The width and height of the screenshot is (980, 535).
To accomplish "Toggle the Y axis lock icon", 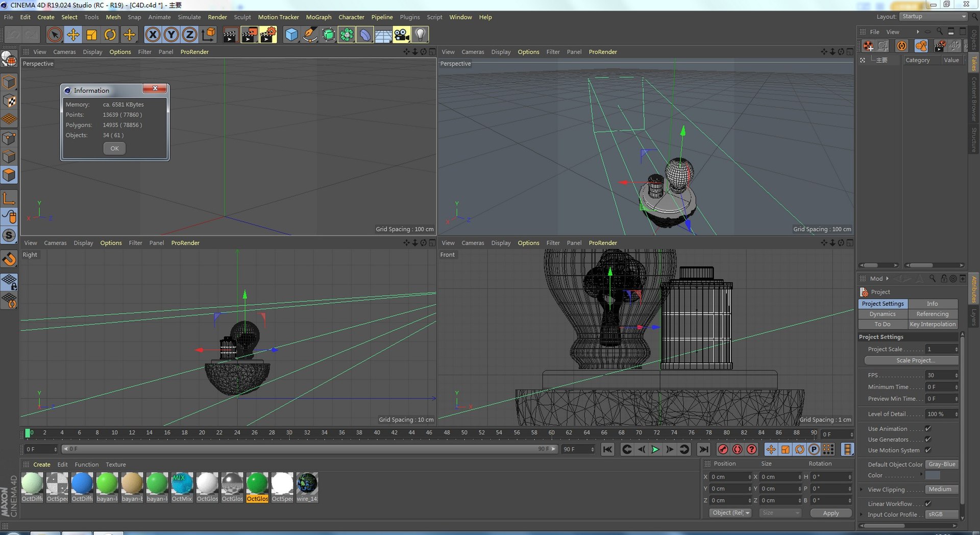I will pyautogui.click(x=171, y=35).
